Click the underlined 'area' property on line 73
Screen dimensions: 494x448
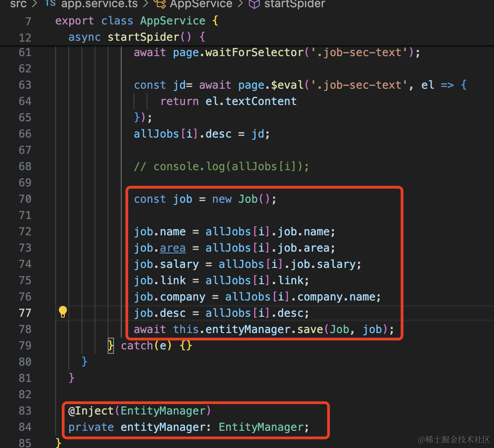coord(173,248)
